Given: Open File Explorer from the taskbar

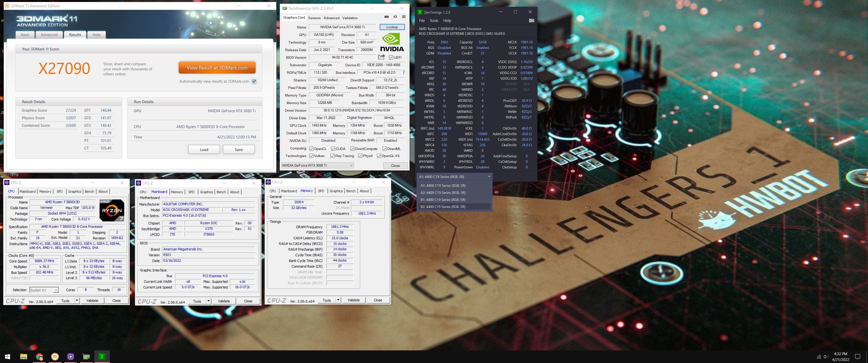Looking at the screenshot, I should pos(23,356).
